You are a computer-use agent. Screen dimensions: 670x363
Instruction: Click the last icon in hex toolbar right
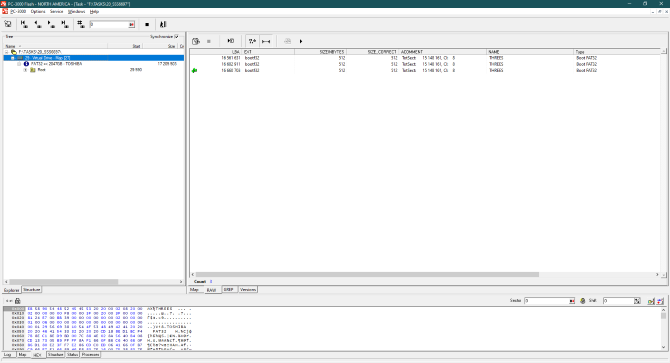660,301
